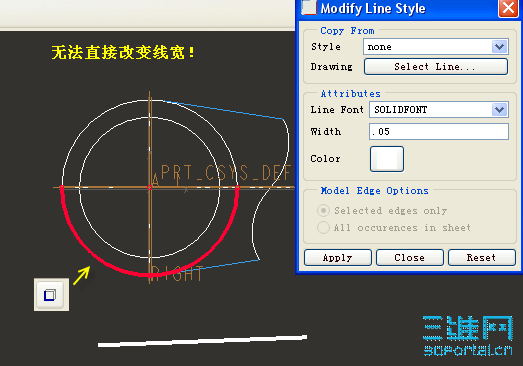Apply the line style changes

click(338, 258)
